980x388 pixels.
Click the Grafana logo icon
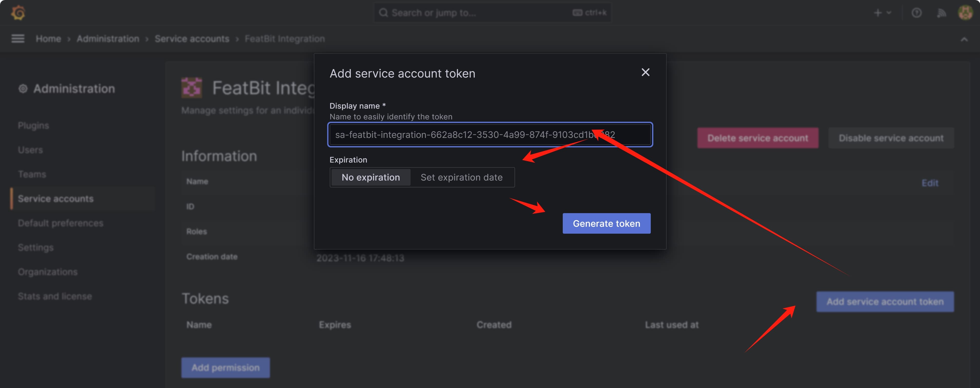pos(18,13)
